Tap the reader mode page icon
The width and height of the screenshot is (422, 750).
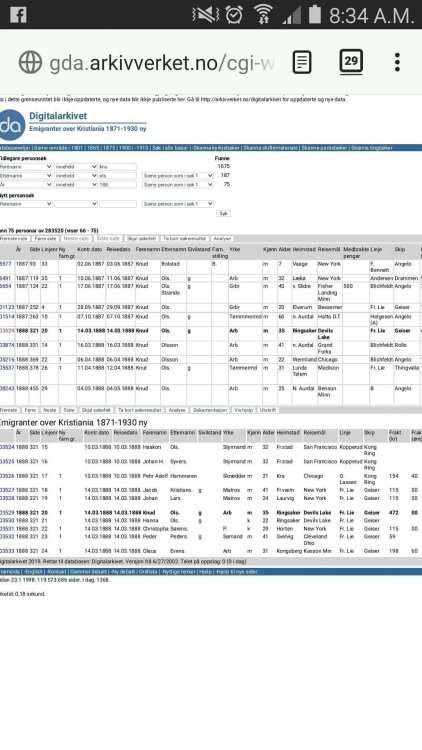[x=302, y=62]
